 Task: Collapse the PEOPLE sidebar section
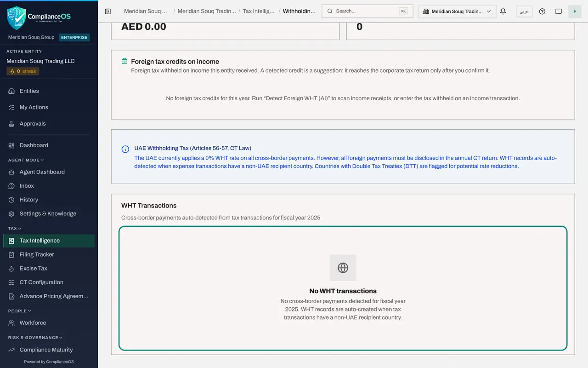click(x=20, y=311)
